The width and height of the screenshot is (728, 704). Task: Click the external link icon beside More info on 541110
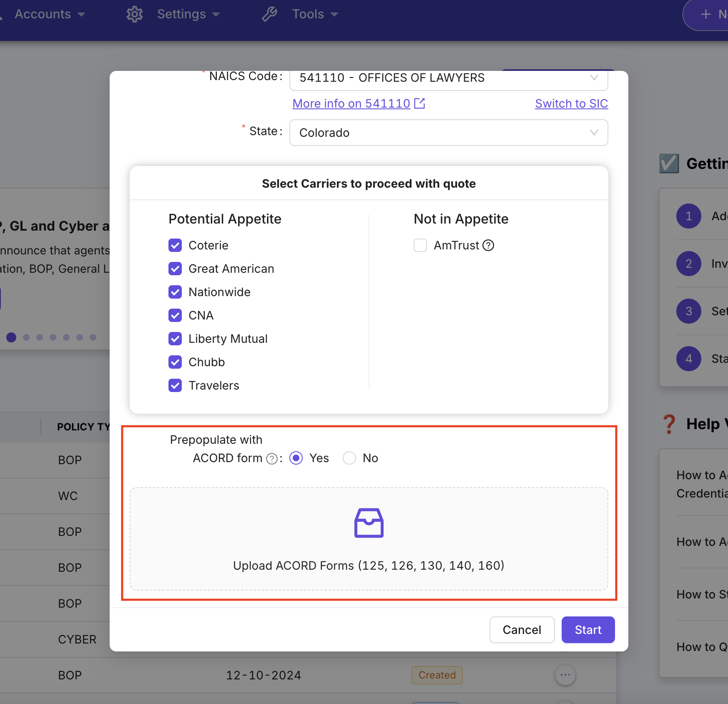(x=420, y=103)
